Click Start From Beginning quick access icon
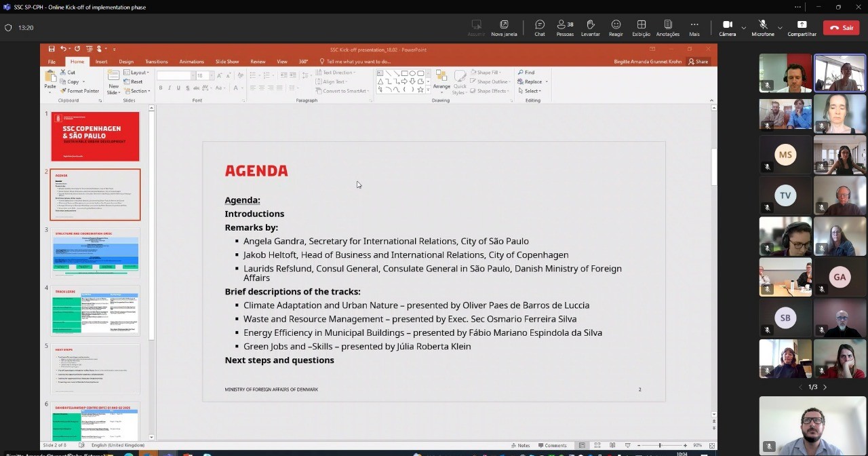This screenshot has width=868, height=456. pyautogui.click(x=88, y=49)
